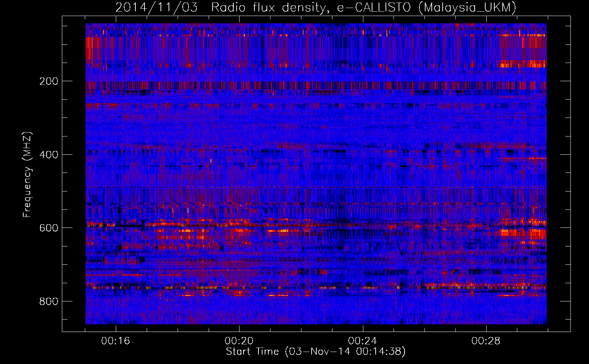Click the '00:28' time tick label

486,341
